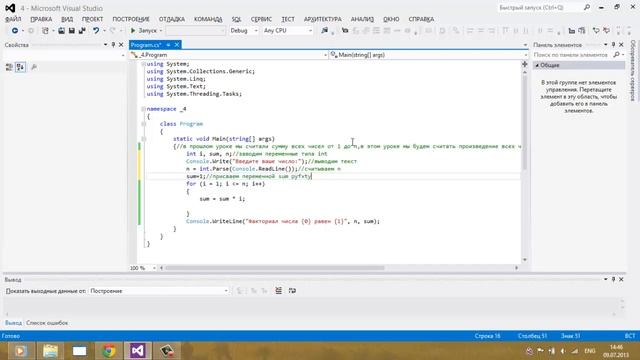Collapse the class Program code block
Viewport: 640px width, 360px height.
click(x=143, y=124)
